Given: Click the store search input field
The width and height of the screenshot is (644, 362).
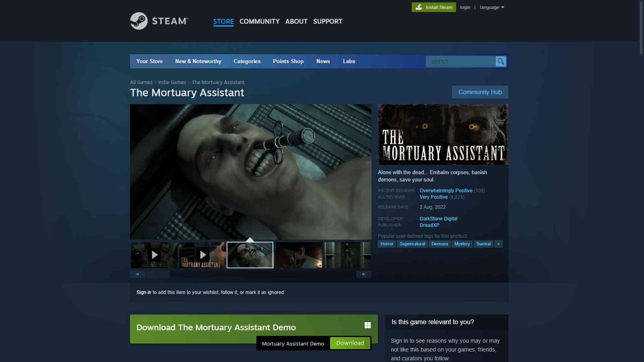Looking at the screenshot, I should 461,61.
